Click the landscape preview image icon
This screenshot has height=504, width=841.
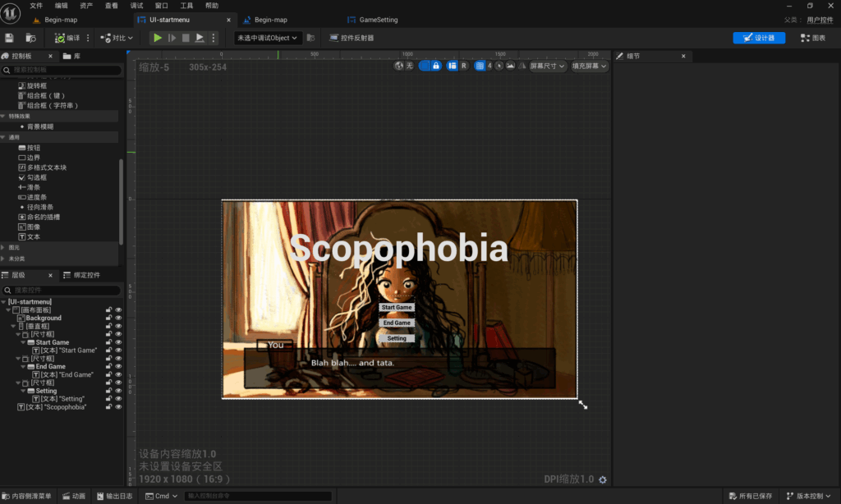(x=511, y=66)
